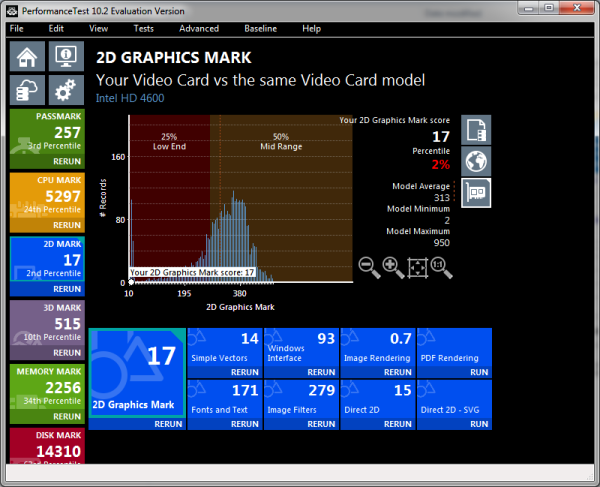Screen dimensions: 600x487
Task: Click the Simple Vectors score tile
Action: click(225, 347)
